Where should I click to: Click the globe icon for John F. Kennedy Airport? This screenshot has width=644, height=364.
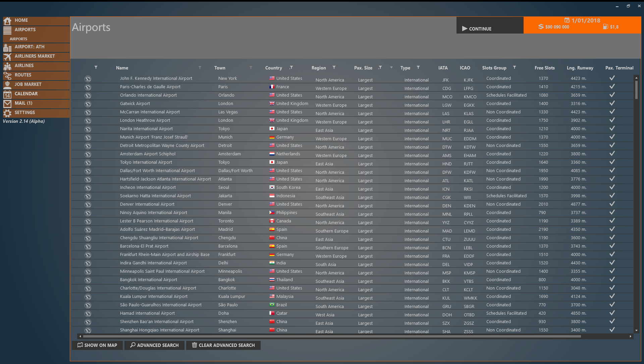coord(88,79)
